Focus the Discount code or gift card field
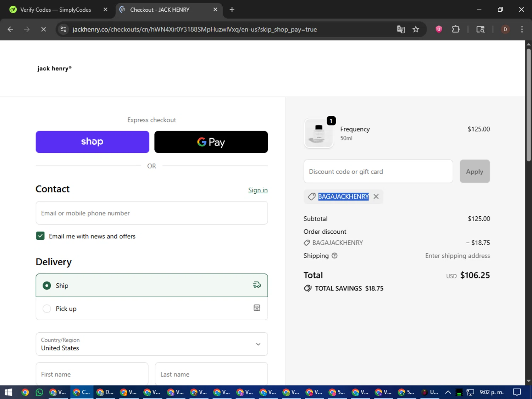532x399 pixels. pos(378,171)
